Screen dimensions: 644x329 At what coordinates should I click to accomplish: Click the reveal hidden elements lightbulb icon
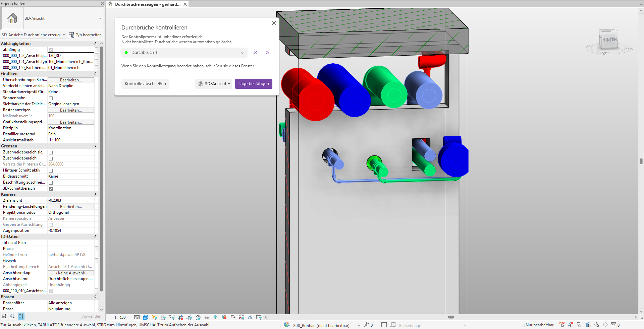point(215,317)
